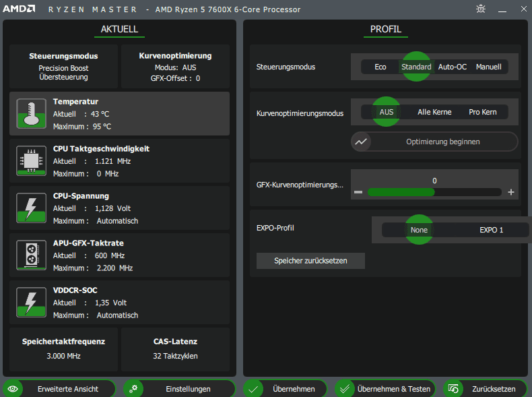Select Manuell control mode
The height and width of the screenshot is (397, 532).
tap(489, 67)
